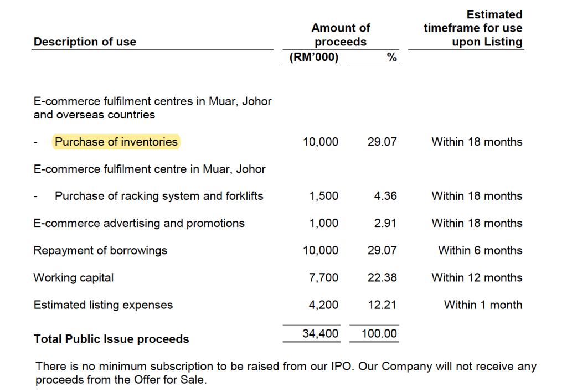Click the 7,700 working capital amount
Screen dimensions: 567x392
323,277
